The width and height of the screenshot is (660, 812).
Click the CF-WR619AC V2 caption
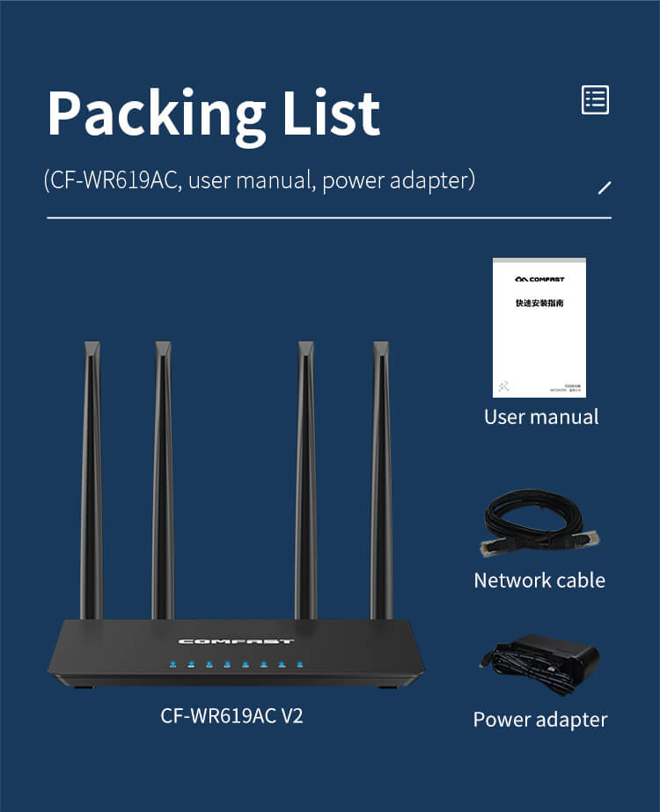[x=231, y=716]
